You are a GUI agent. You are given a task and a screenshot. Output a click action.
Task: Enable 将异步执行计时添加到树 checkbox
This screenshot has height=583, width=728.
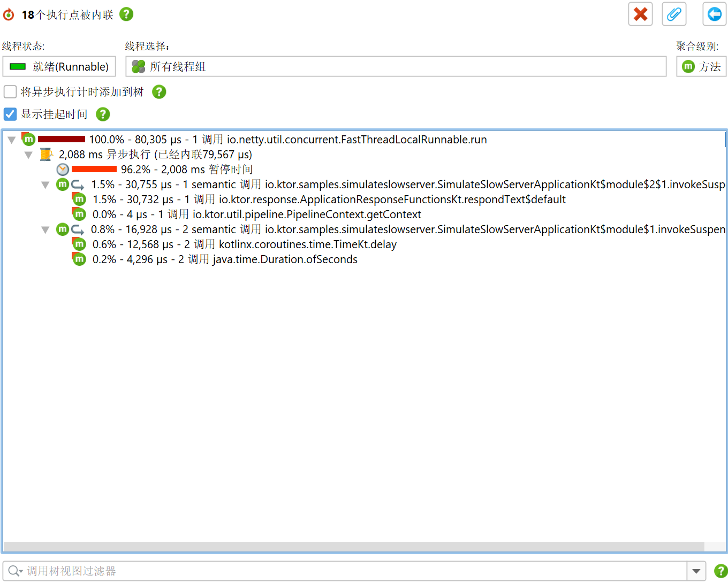[x=10, y=92]
